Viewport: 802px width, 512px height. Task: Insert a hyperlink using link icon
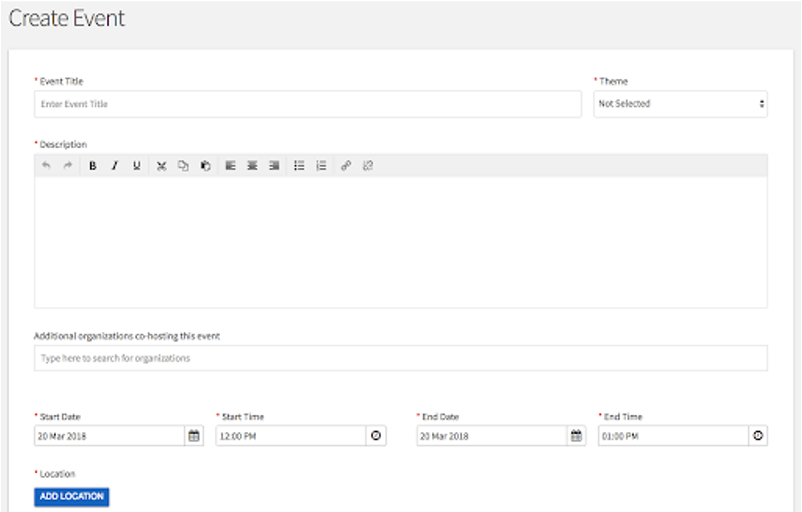346,166
